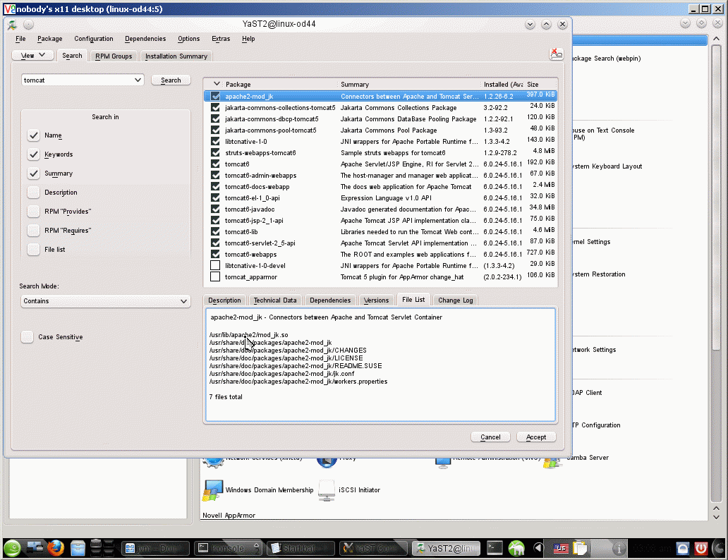Open Network Settings in background control center
The height and width of the screenshot is (560, 728).
pos(594,350)
